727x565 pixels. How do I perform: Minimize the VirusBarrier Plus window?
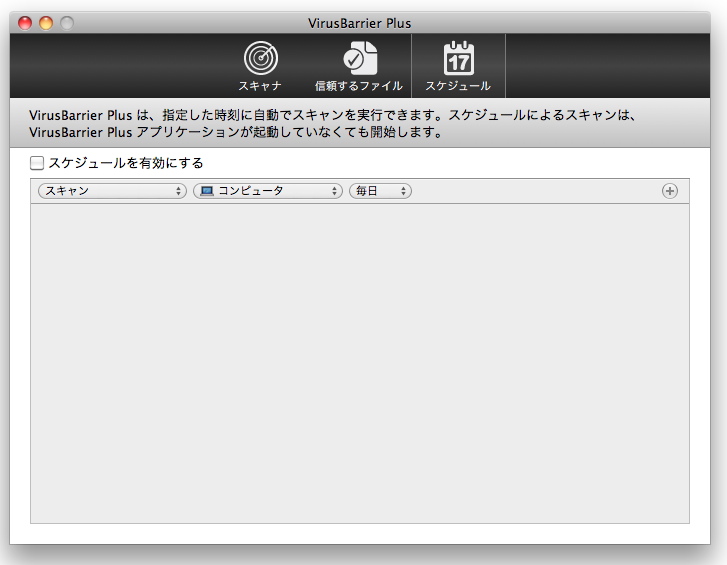coord(46,23)
